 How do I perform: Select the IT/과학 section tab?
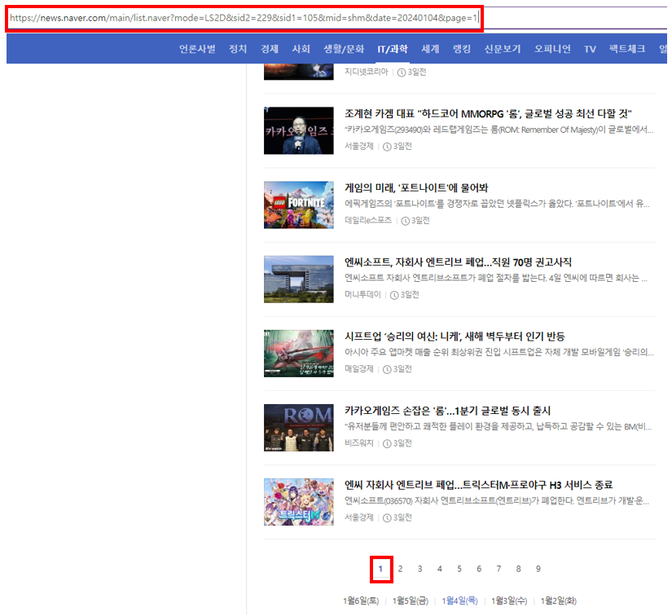pos(392,49)
